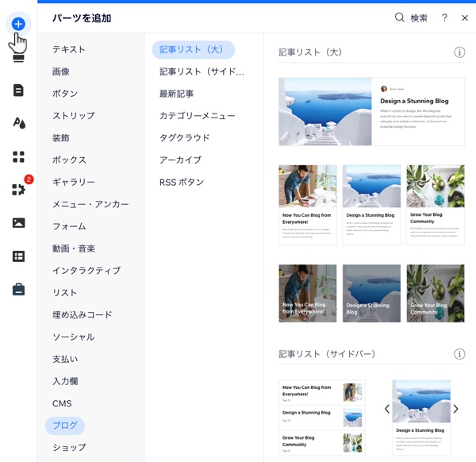The image size is (476, 462).
Task: Add overlay tile Design a Stunning Blog
Action: [371, 294]
